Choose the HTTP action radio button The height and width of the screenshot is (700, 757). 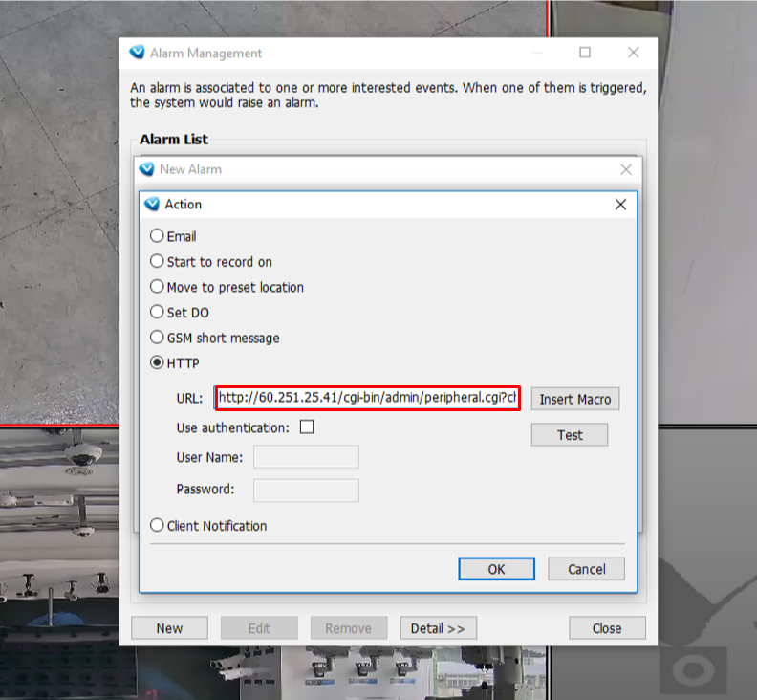[158, 363]
